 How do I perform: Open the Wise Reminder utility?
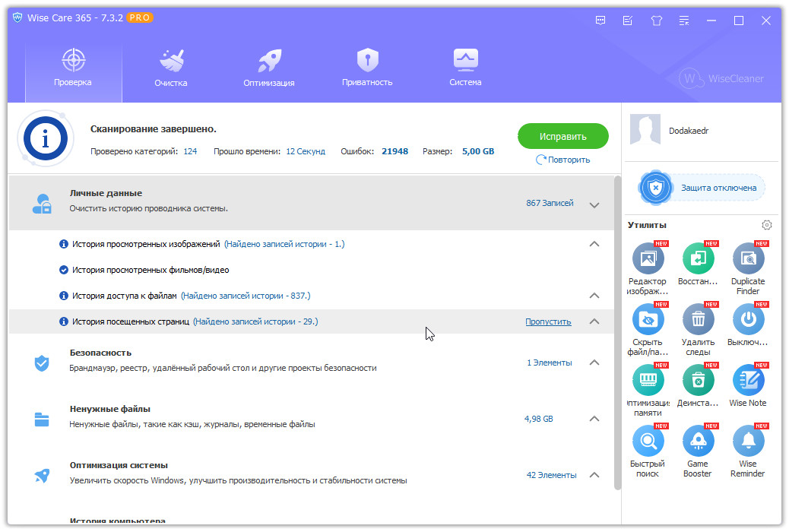(748, 442)
